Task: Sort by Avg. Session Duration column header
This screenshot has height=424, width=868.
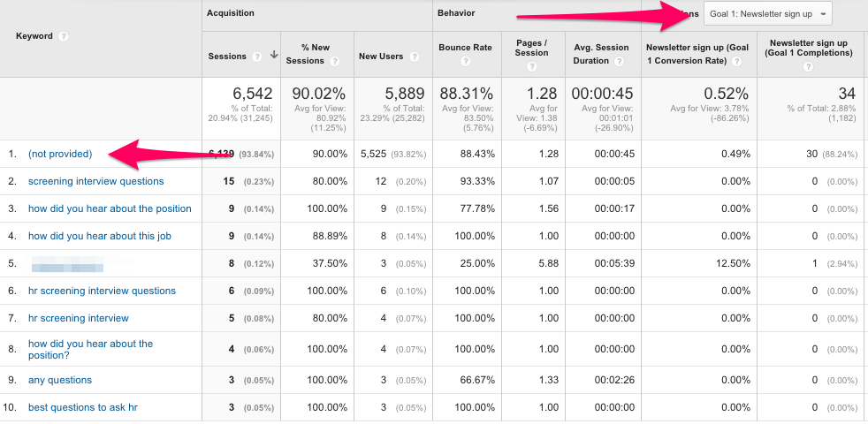Action: pyautogui.click(x=601, y=54)
